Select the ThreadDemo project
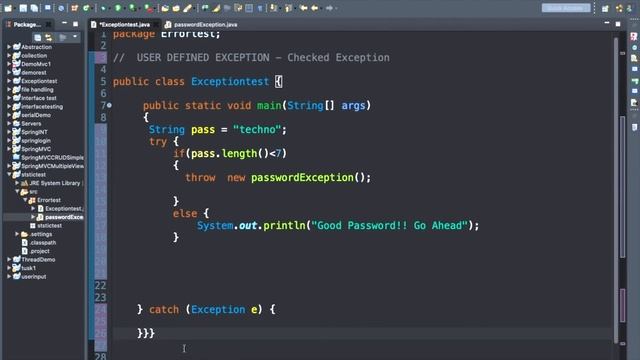This screenshot has height=360, width=640. [38, 260]
